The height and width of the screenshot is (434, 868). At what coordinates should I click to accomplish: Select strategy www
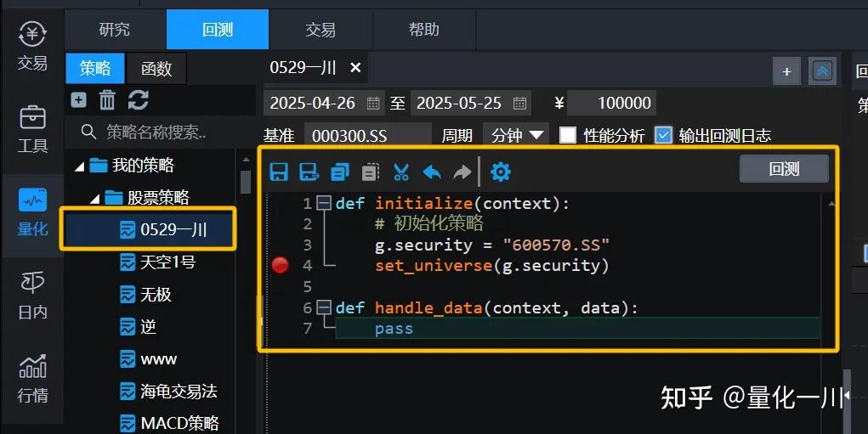[x=149, y=359]
